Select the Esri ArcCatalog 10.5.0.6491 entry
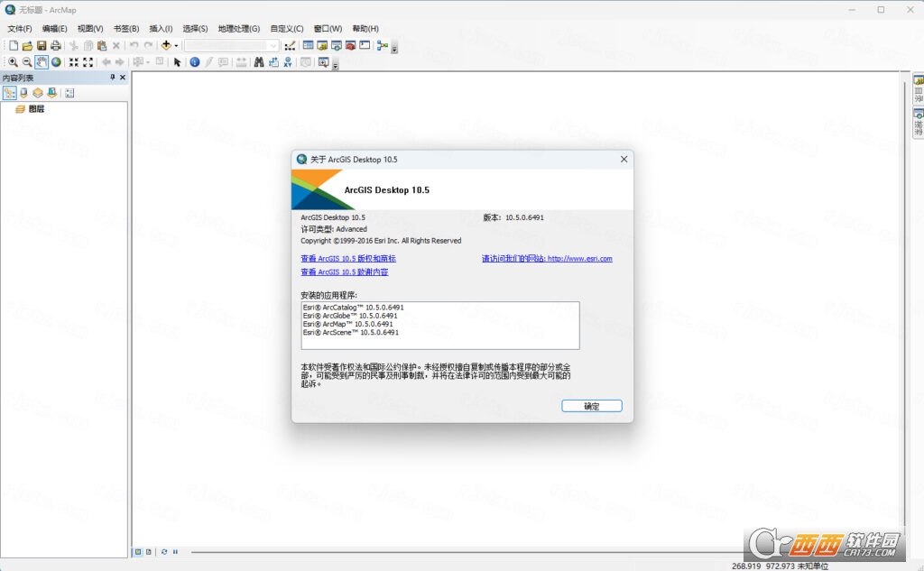Image resolution: width=924 pixels, height=571 pixels. coord(353,308)
